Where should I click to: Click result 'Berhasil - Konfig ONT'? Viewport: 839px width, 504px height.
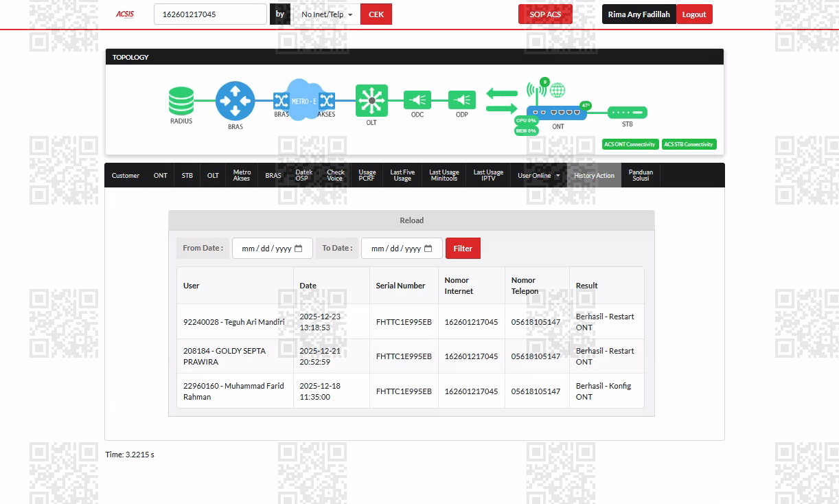pyautogui.click(x=604, y=391)
